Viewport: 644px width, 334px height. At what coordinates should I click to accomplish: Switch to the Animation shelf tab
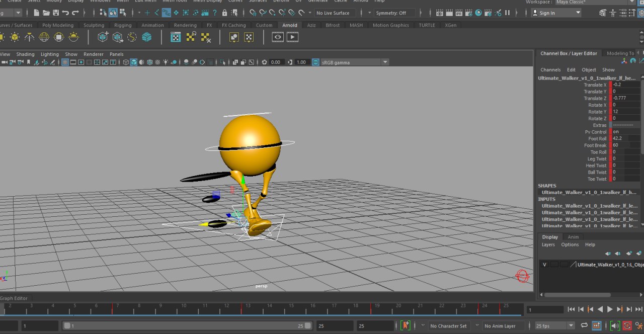[152, 25]
